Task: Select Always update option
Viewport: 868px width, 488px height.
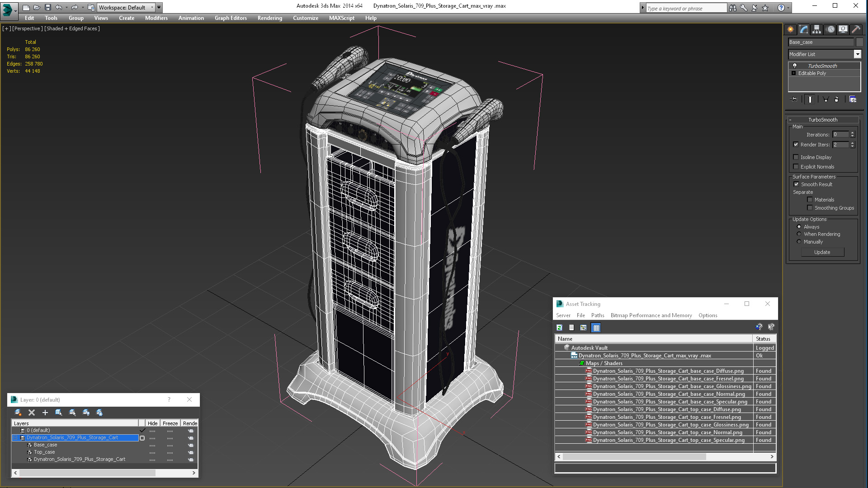Action: point(799,227)
